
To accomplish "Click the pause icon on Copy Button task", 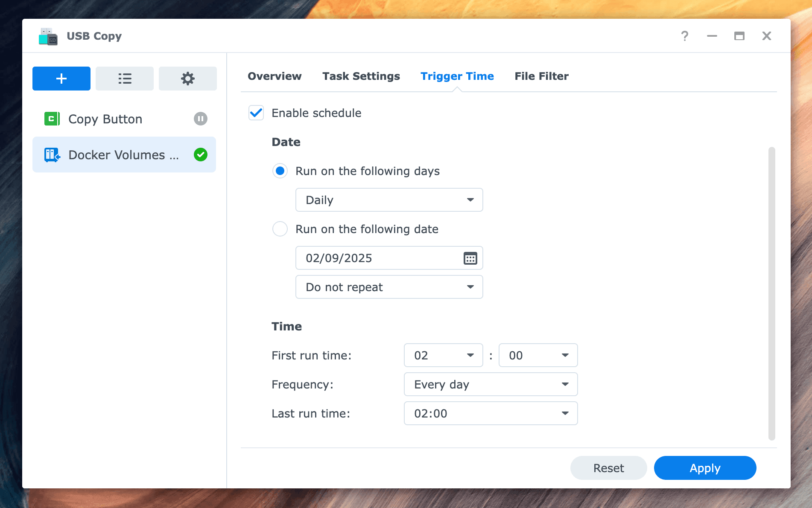I will click(200, 119).
